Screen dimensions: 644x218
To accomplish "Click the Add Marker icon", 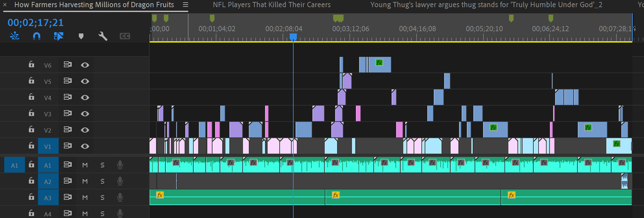I will point(81,37).
